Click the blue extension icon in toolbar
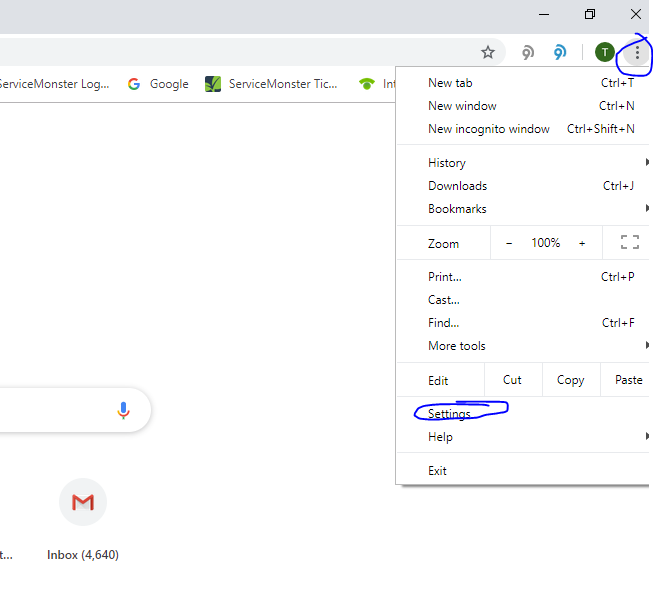653x600 pixels. tap(560, 52)
